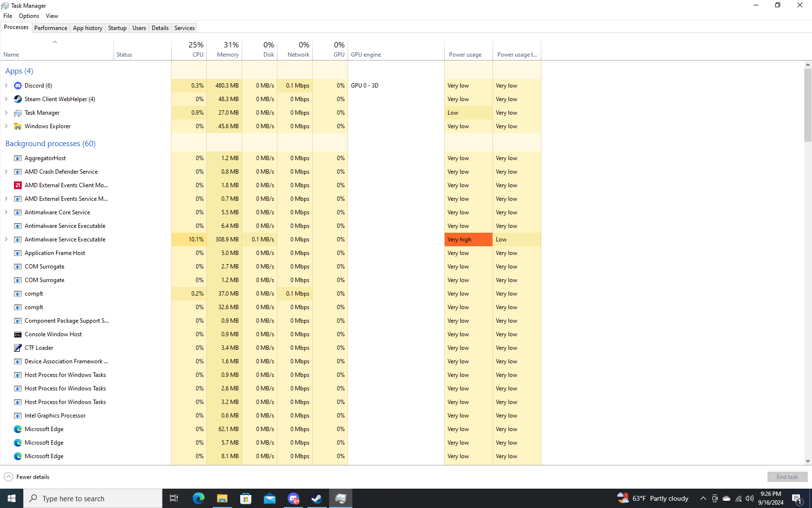Expand the Windows Explorer process group
This screenshot has height=508, width=812.
6,126
